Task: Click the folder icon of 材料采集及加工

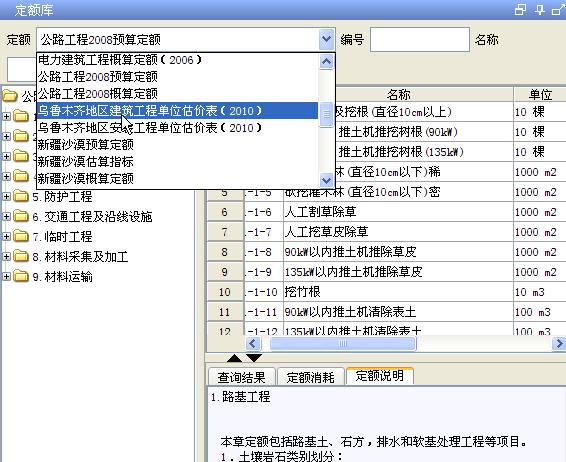Action: tap(21, 256)
